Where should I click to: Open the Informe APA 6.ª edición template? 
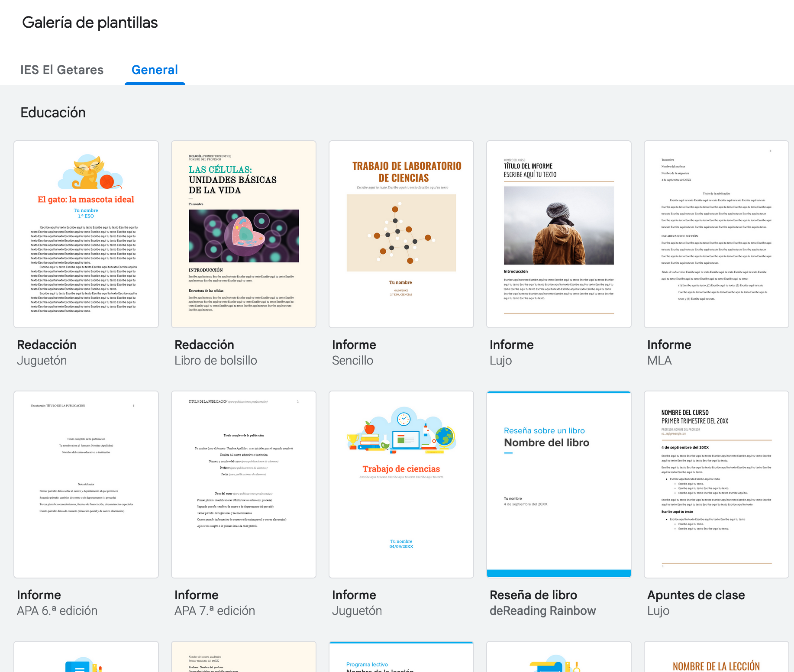[86, 484]
